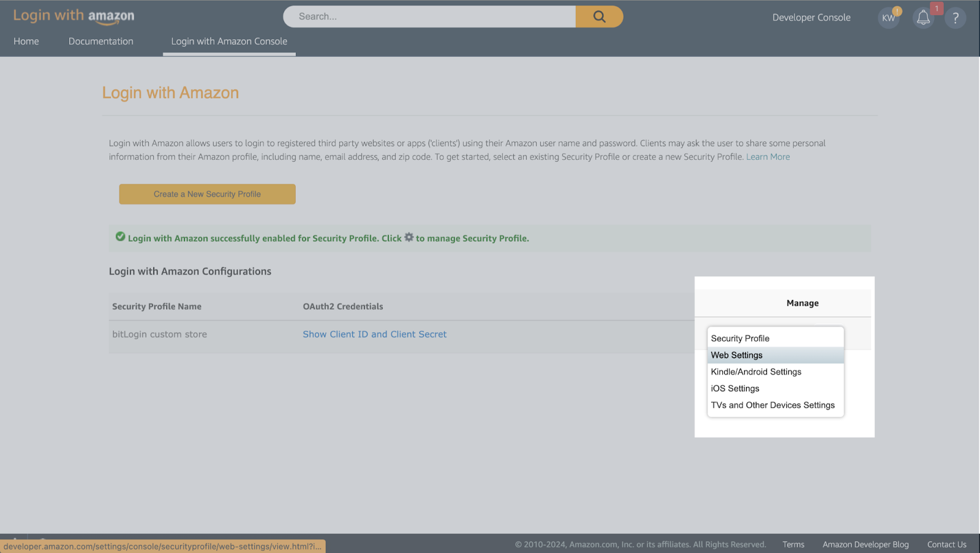The image size is (980, 553).
Task: Click Show Client ID and Client Secret
Action: point(374,334)
